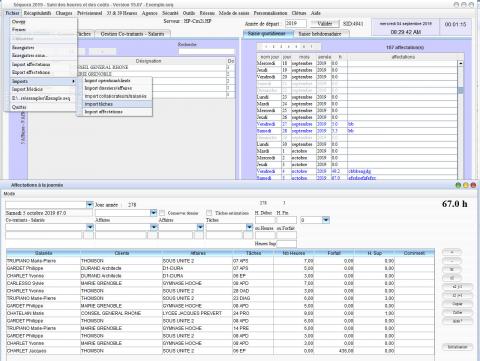Viewport: 480px width, 361px height.
Task: Choose Enregistrer in the Fichier menu
Action: (43, 48)
